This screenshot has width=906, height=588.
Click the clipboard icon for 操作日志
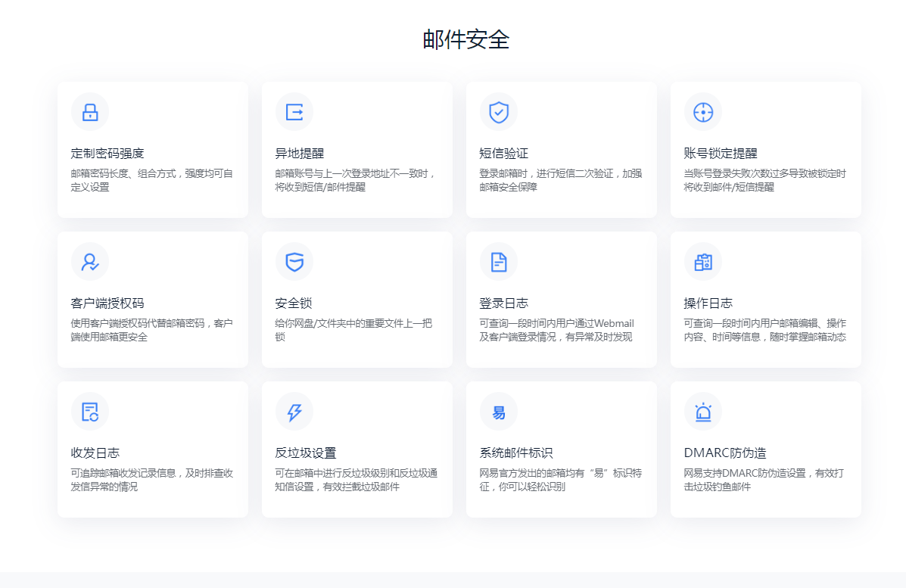[x=703, y=262]
